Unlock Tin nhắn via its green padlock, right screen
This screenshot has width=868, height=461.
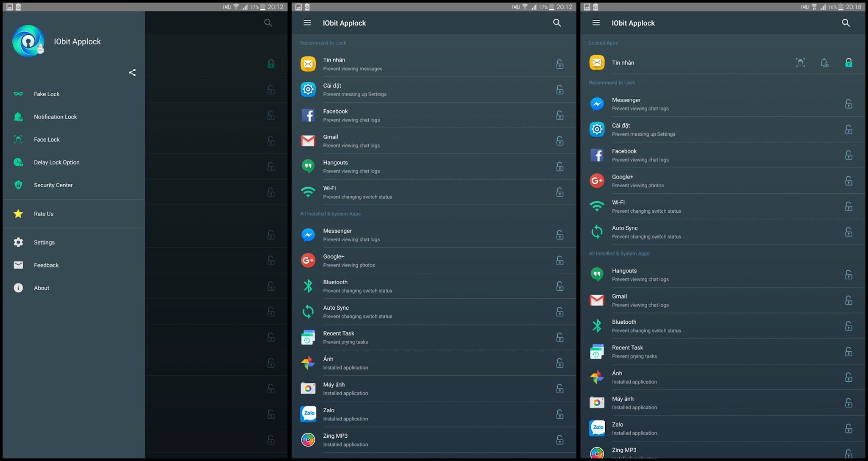click(x=849, y=63)
